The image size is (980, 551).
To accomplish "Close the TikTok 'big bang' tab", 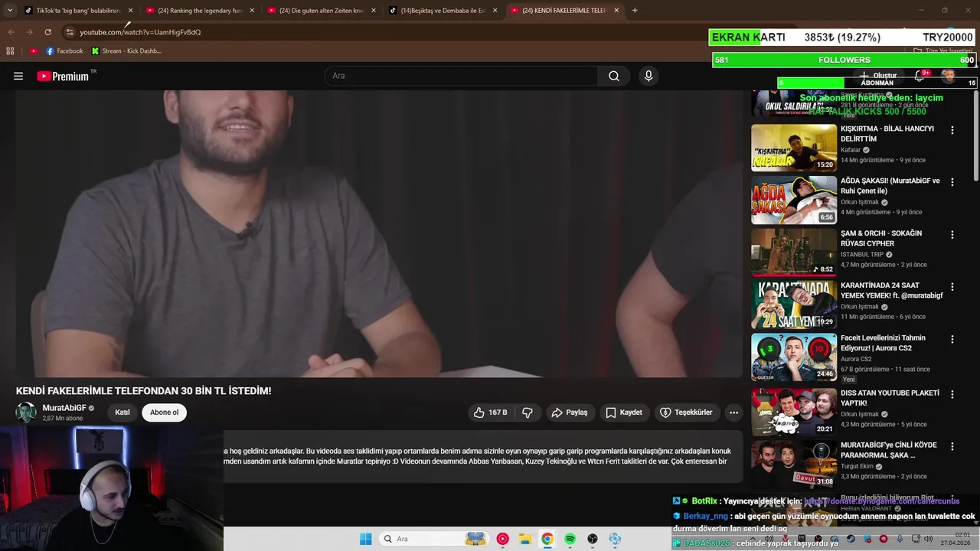I will (x=130, y=11).
